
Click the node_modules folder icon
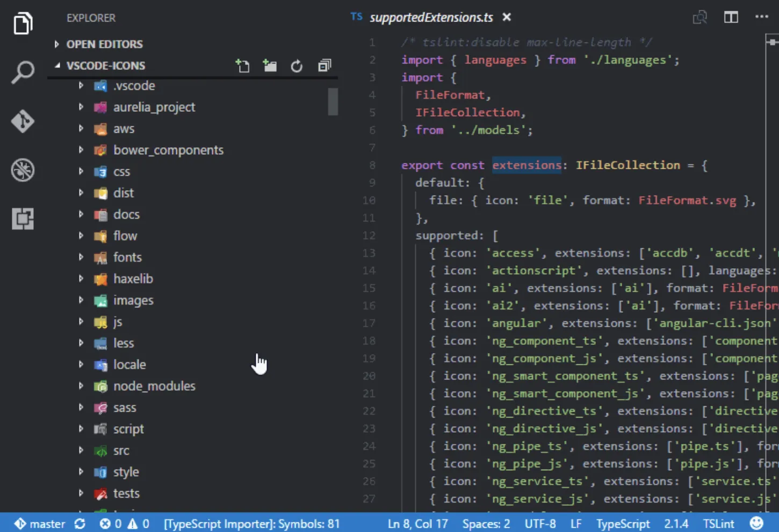tap(100, 386)
